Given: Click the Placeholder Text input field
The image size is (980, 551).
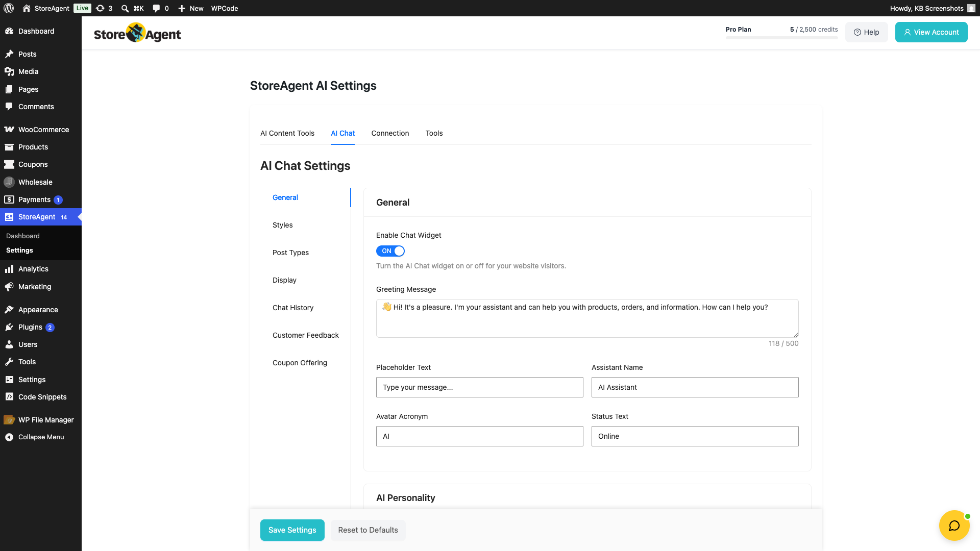Looking at the screenshot, I should [x=480, y=387].
